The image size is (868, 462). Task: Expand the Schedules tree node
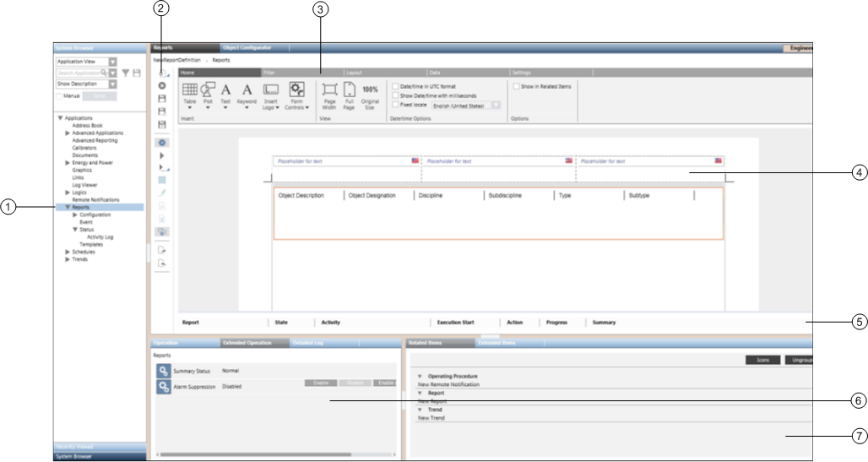(68, 252)
